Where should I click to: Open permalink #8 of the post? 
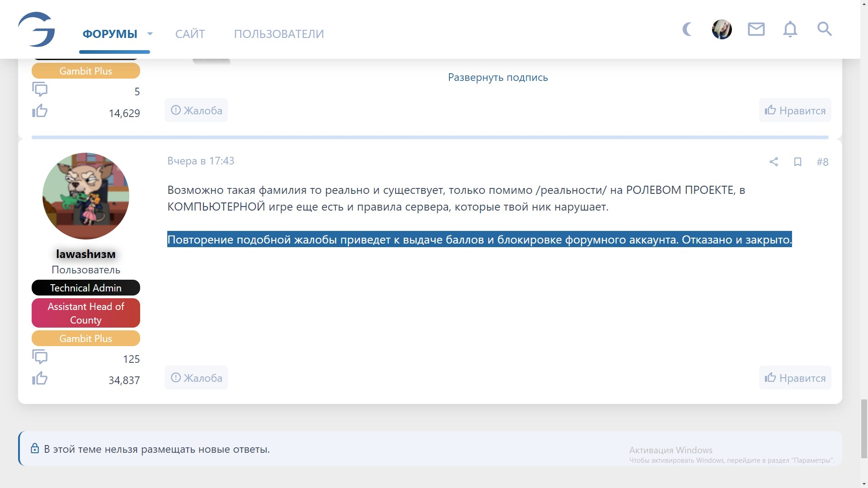tap(822, 162)
